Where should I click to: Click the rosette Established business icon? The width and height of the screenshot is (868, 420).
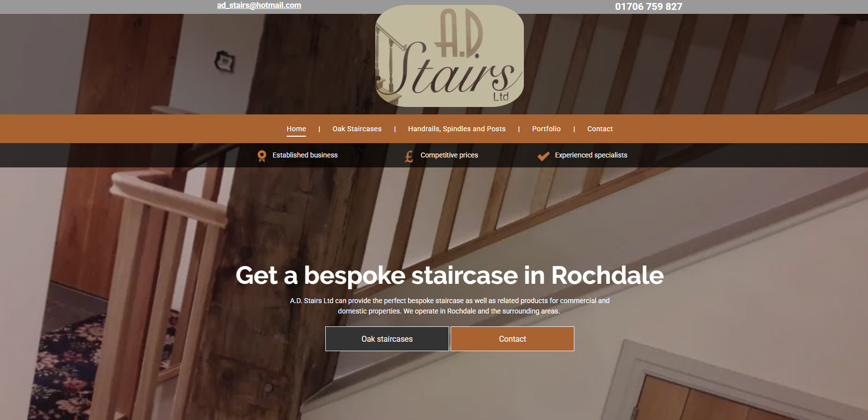pyautogui.click(x=262, y=156)
